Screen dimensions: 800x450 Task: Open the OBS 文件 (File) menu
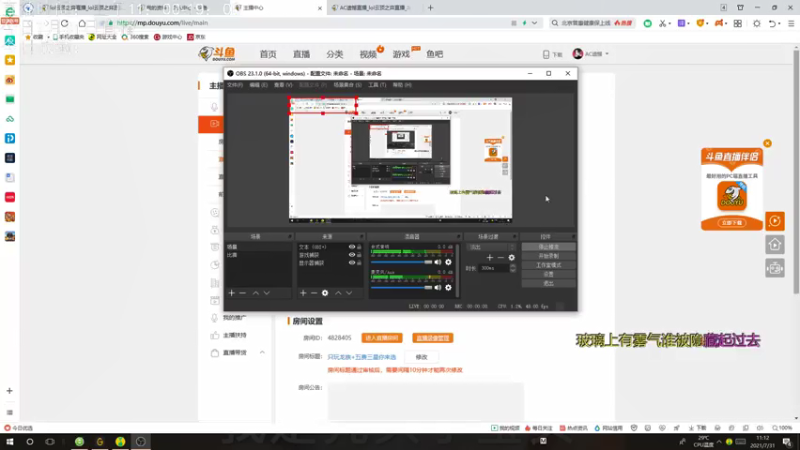point(235,85)
